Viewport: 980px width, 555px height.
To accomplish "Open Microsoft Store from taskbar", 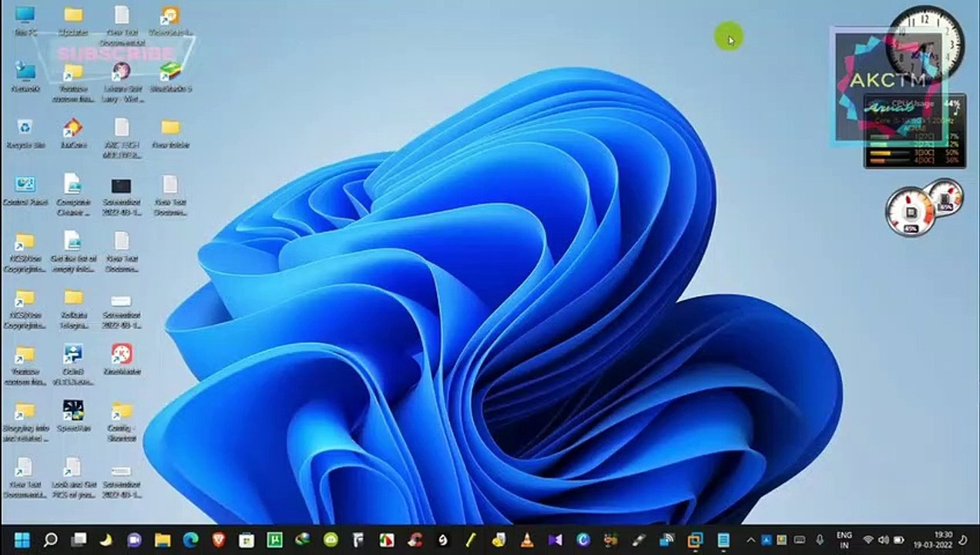I will click(x=247, y=540).
